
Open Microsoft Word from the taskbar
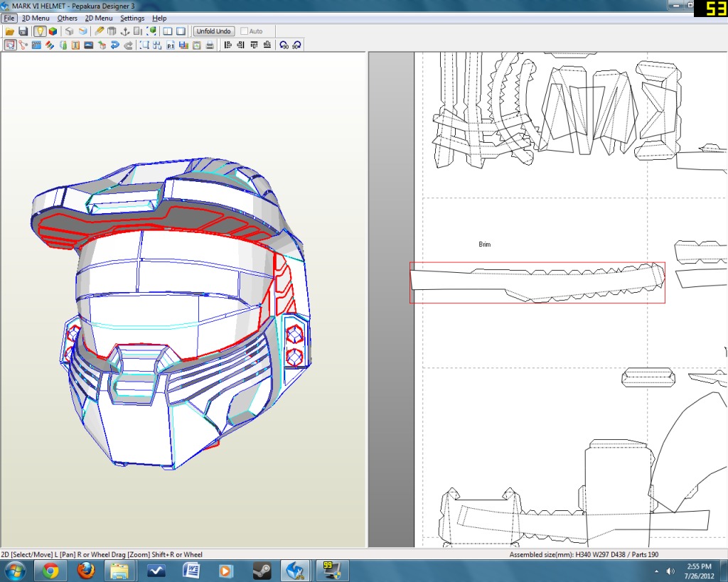[x=191, y=571]
